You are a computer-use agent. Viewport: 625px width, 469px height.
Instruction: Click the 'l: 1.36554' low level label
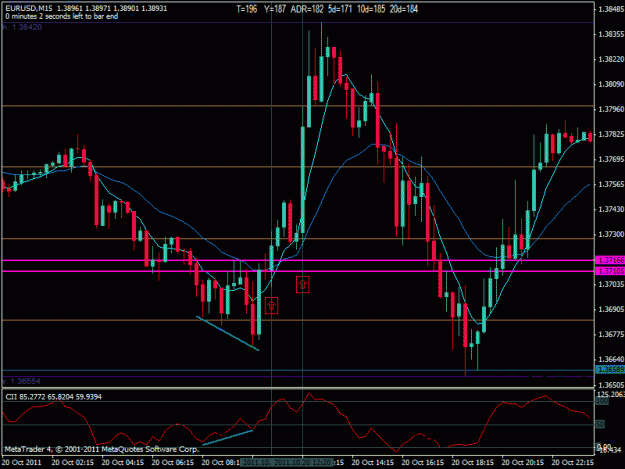click(x=22, y=381)
